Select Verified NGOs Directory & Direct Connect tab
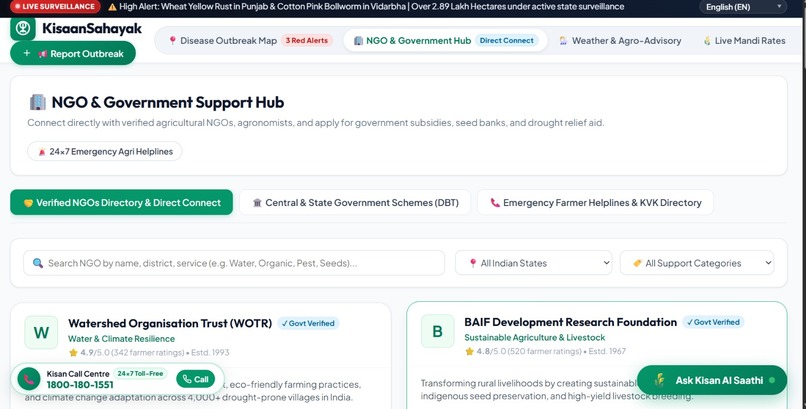The image size is (806, 409). 121,202
